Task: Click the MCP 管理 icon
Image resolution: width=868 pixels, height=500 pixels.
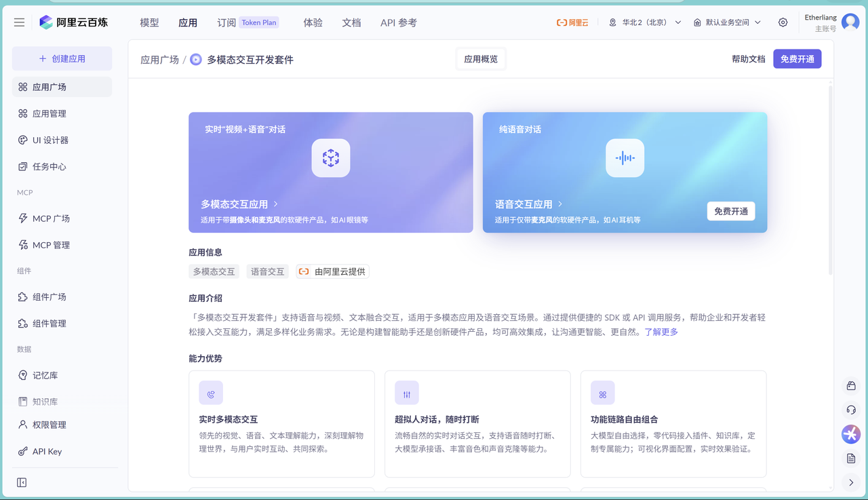Action: tap(23, 245)
